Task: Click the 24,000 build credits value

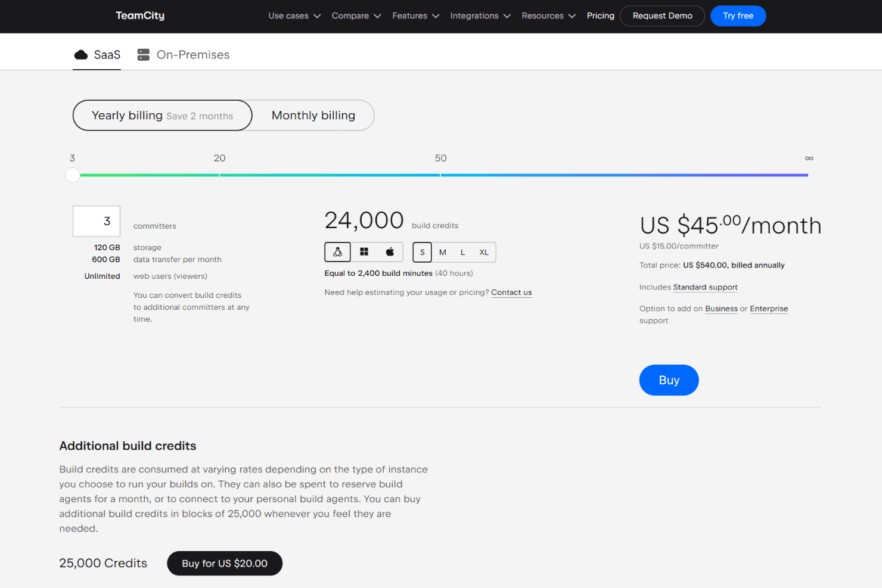Action: [364, 221]
